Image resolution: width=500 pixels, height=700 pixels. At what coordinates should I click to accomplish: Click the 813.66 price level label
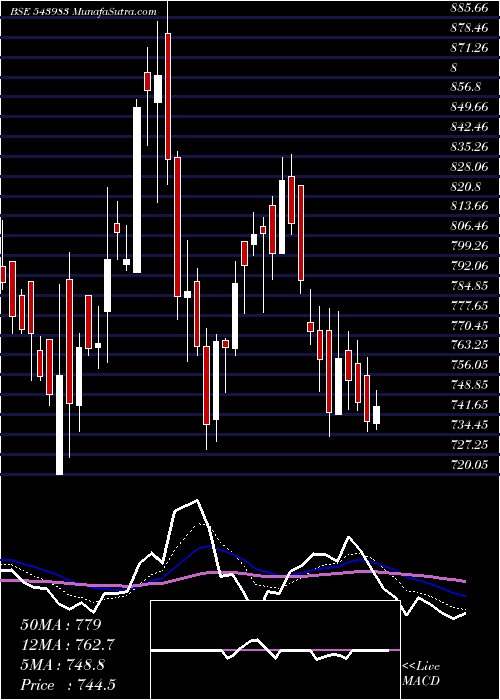click(470, 205)
